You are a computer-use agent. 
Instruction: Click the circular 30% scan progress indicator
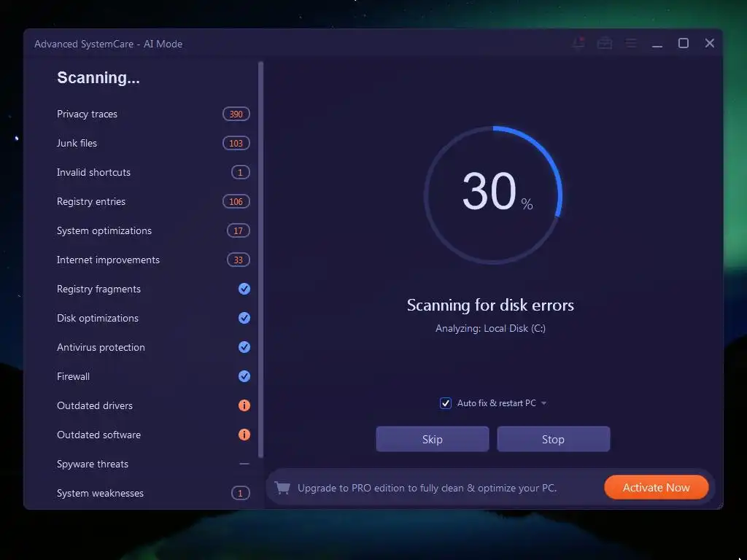pyautogui.click(x=494, y=195)
